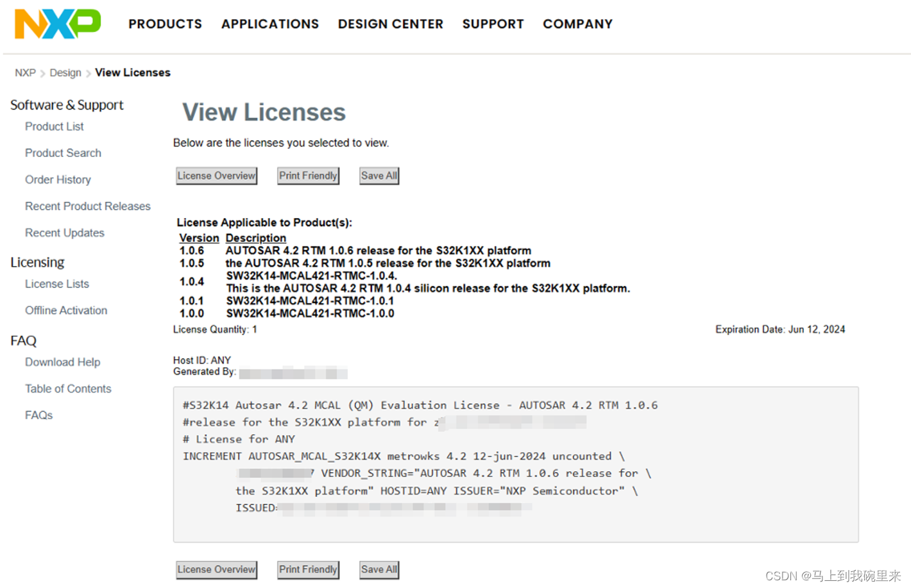Click SW32K14-MCAL421-RTMC-1.0.1 description
Viewport: 911px width, 588px height.
pos(310,301)
